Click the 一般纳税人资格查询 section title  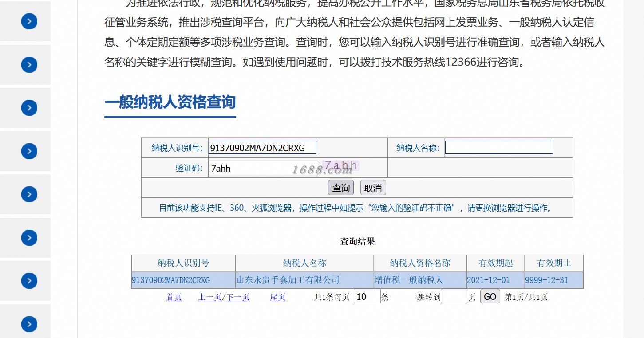point(170,102)
